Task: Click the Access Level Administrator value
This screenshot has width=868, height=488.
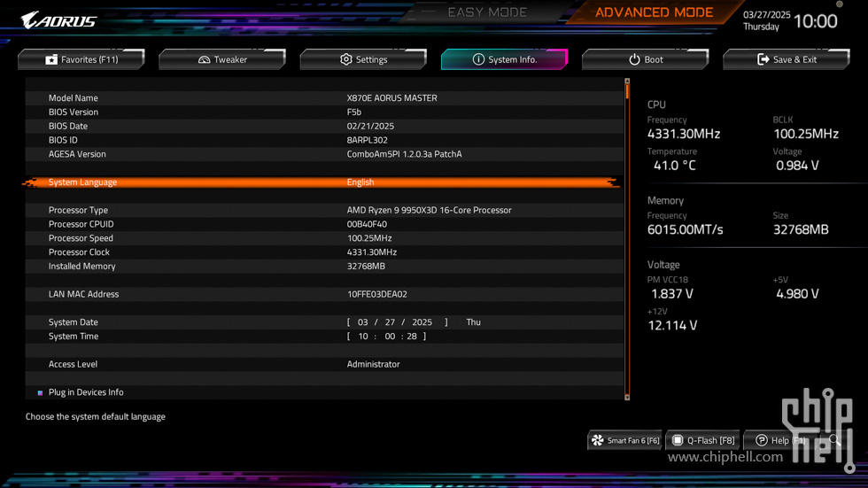Action: point(373,364)
